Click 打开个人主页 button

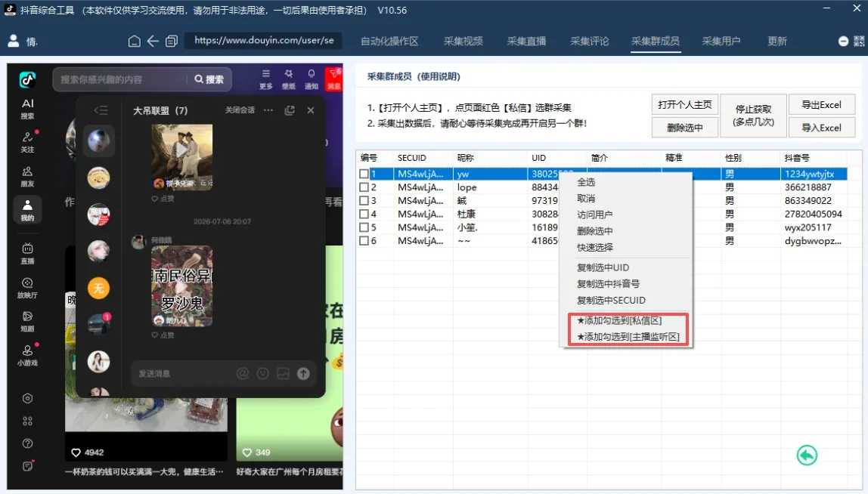pos(685,104)
